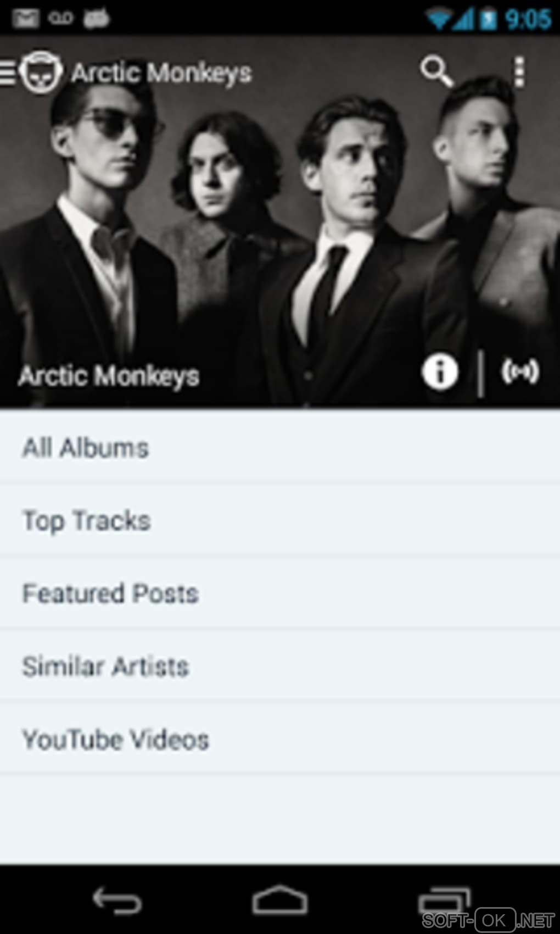The width and height of the screenshot is (560, 934).
Task: Show artist info via the i icon
Action: click(440, 372)
